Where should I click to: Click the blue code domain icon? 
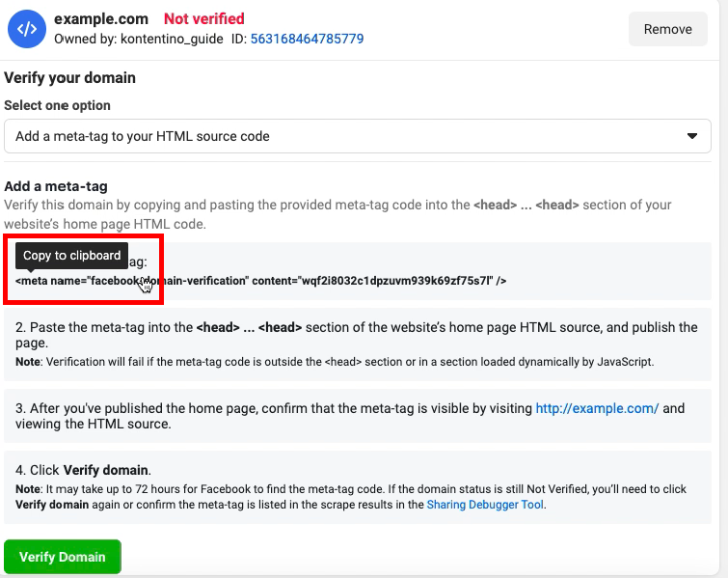click(x=27, y=29)
